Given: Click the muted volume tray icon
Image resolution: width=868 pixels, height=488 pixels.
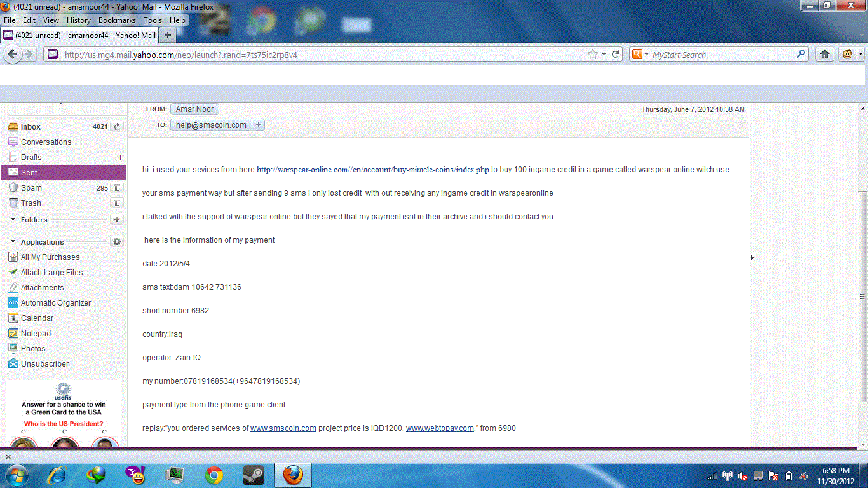Looking at the screenshot, I should pyautogui.click(x=743, y=475).
